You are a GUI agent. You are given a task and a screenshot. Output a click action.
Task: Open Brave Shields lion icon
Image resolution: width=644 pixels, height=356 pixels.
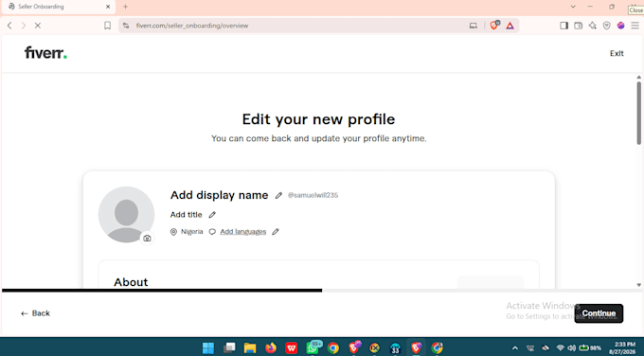click(494, 25)
